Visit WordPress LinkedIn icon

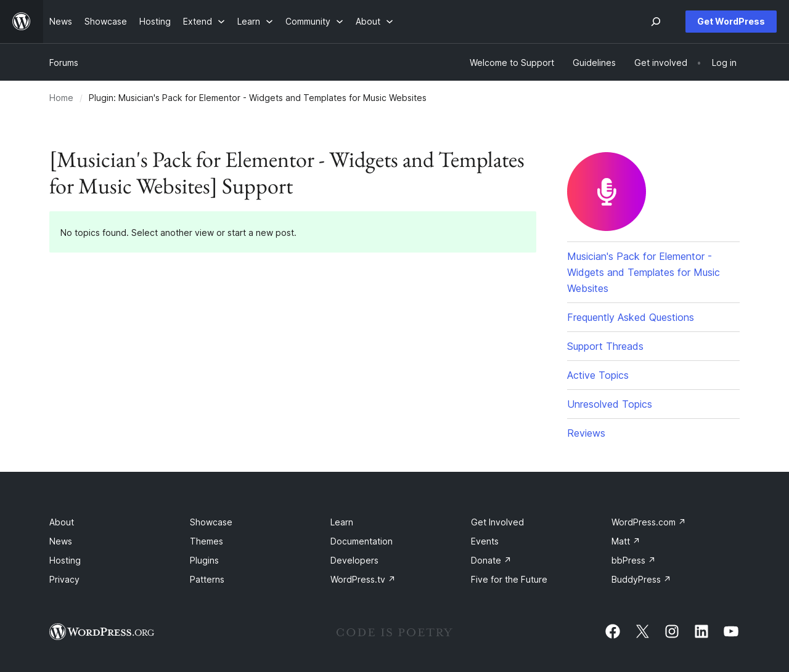point(701,631)
